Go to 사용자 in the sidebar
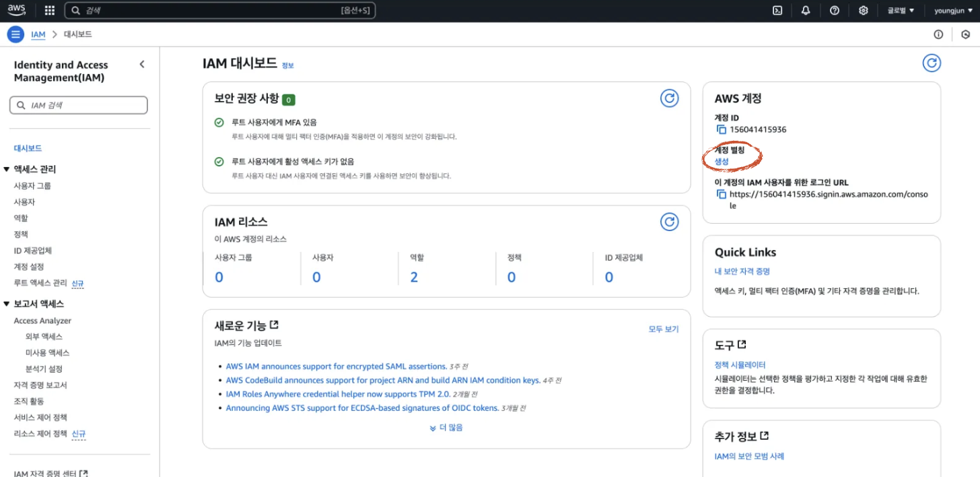The width and height of the screenshot is (980, 477). click(x=24, y=202)
